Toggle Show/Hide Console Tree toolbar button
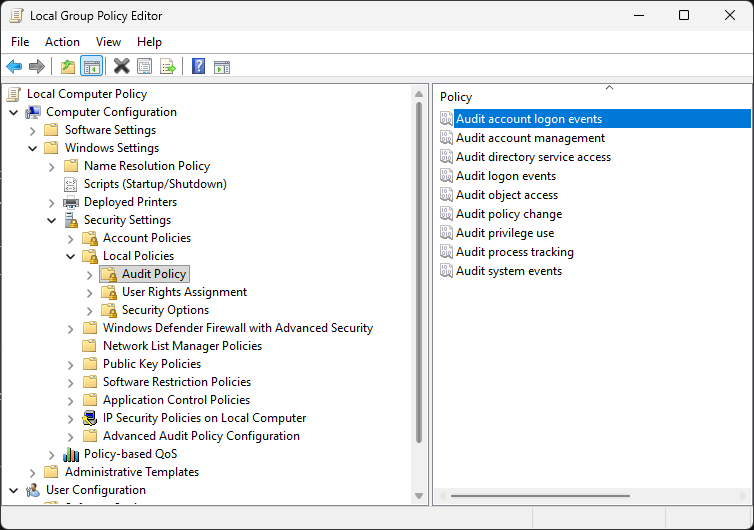This screenshot has width=754, height=530. tap(91, 67)
